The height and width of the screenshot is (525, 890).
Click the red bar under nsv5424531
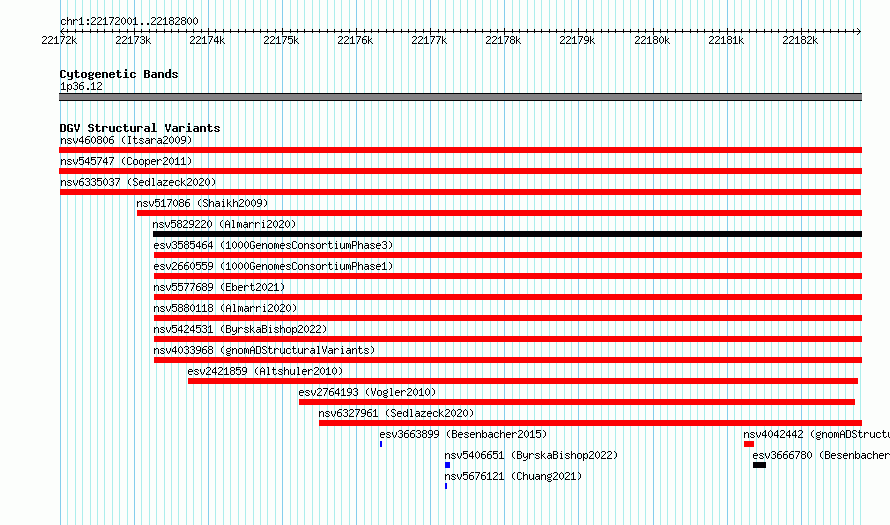[508, 339]
